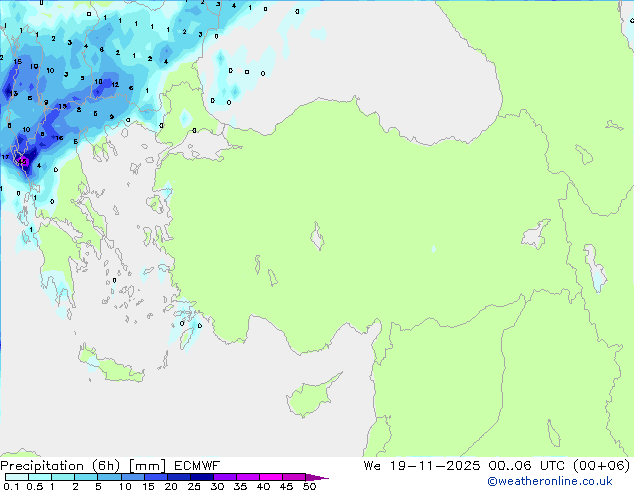This screenshot has height=490, width=634.
Task: Select the 35–40 mm legend color box
Action: [x=248, y=477]
